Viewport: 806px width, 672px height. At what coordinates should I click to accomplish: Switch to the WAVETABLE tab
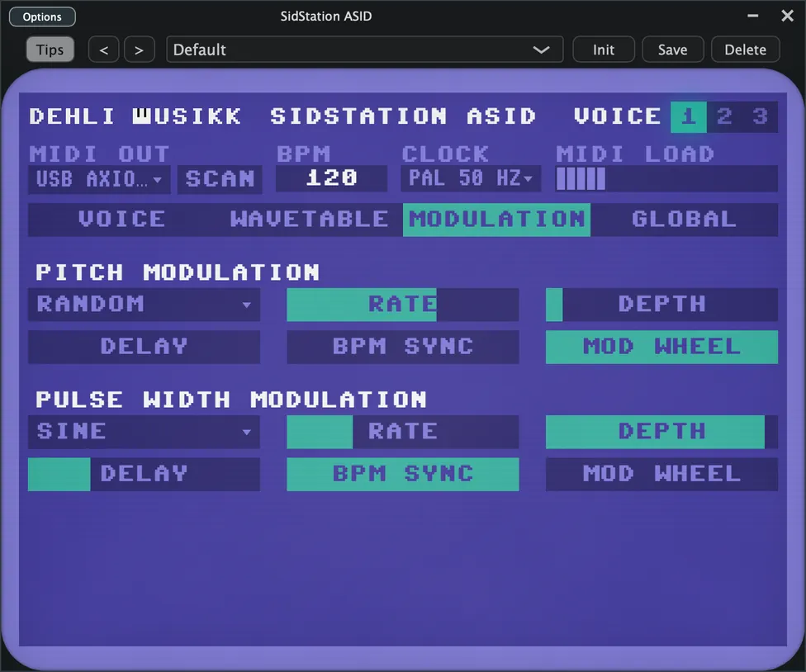(309, 220)
